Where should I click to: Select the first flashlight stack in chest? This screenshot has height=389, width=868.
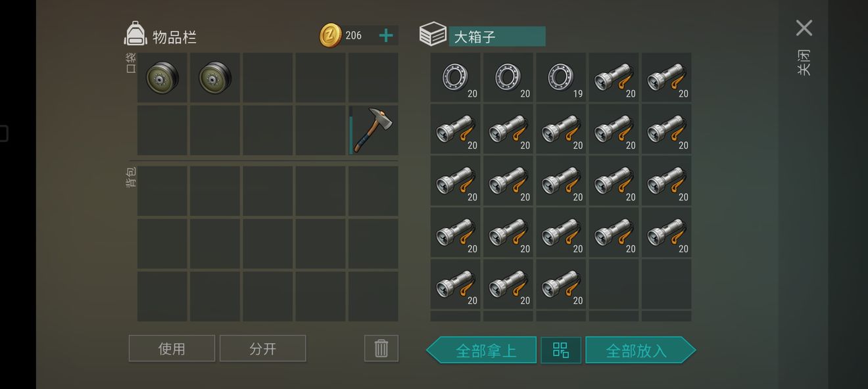coord(614,78)
